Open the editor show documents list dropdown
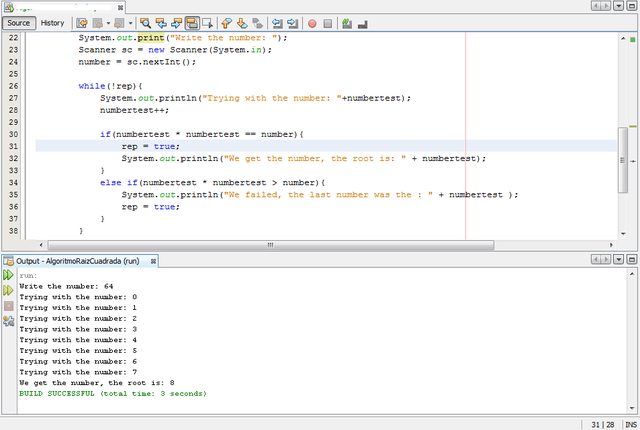This screenshot has width=640, height=430. click(x=619, y=6)
